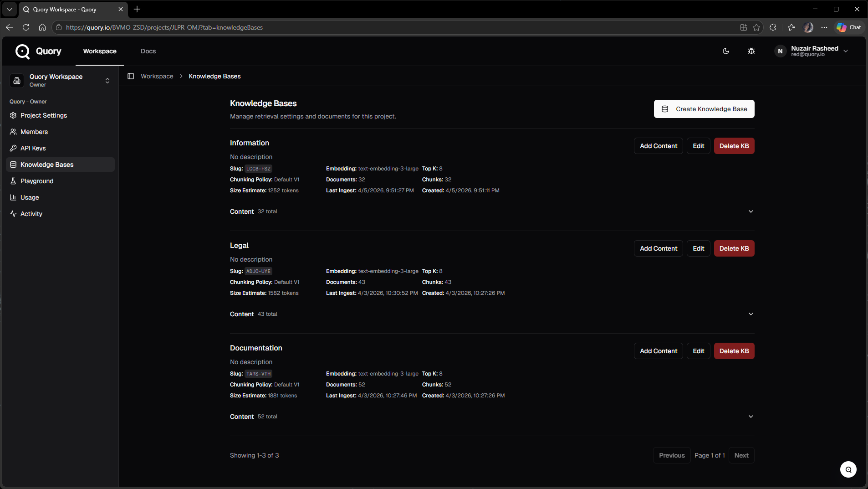
Task: Toggle dark mode moon icon
Action: 726,51
